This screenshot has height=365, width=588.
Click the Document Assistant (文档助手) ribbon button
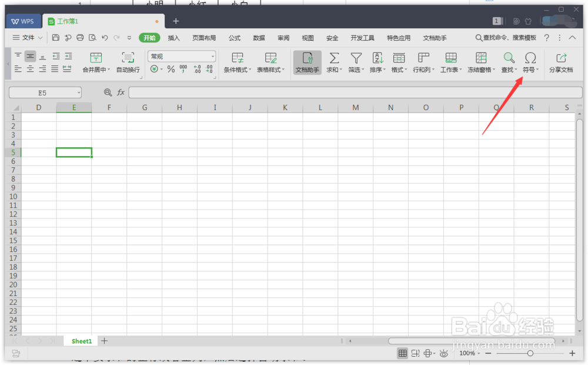click(x=307, y=63)
